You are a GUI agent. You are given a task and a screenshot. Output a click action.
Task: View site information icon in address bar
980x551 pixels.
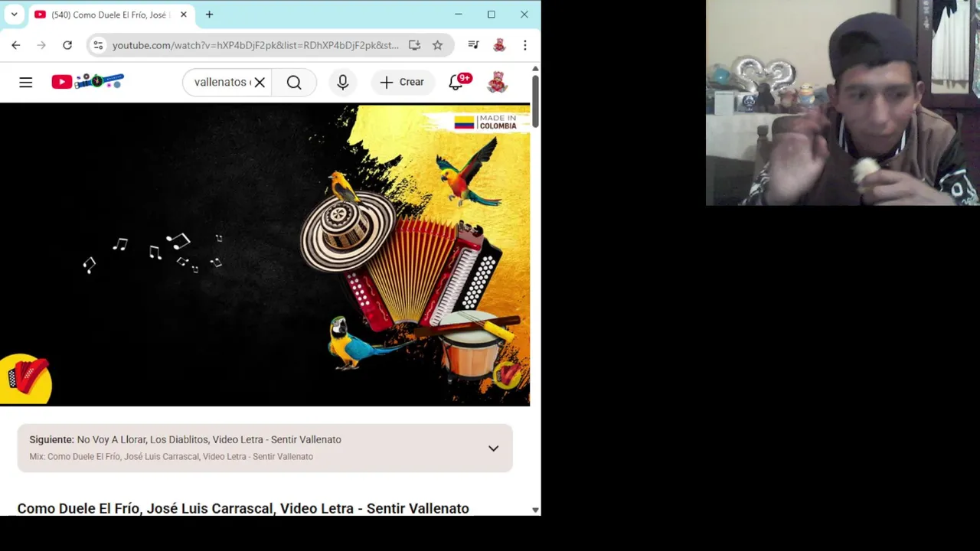[x=97, y=45]
